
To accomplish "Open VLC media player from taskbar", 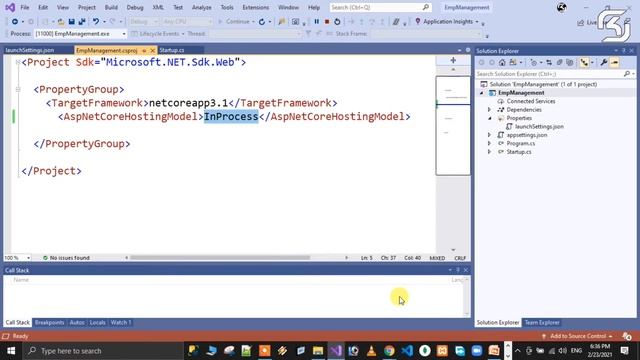I will [371, 351].
